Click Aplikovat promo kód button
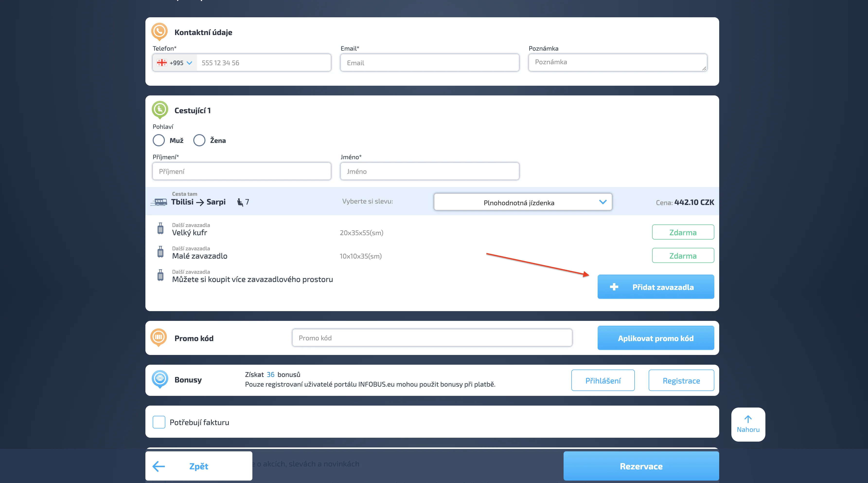868x483 pixels. coord(655,338)
